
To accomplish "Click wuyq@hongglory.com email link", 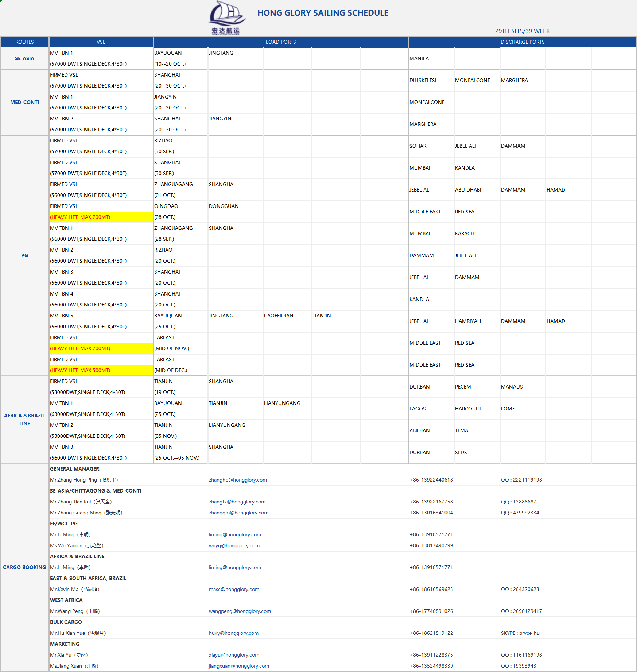I will [x=234, y=545].
